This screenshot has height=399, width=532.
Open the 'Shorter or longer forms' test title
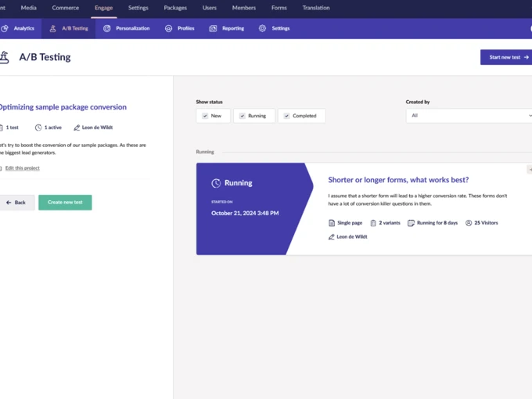pos(398,180)
